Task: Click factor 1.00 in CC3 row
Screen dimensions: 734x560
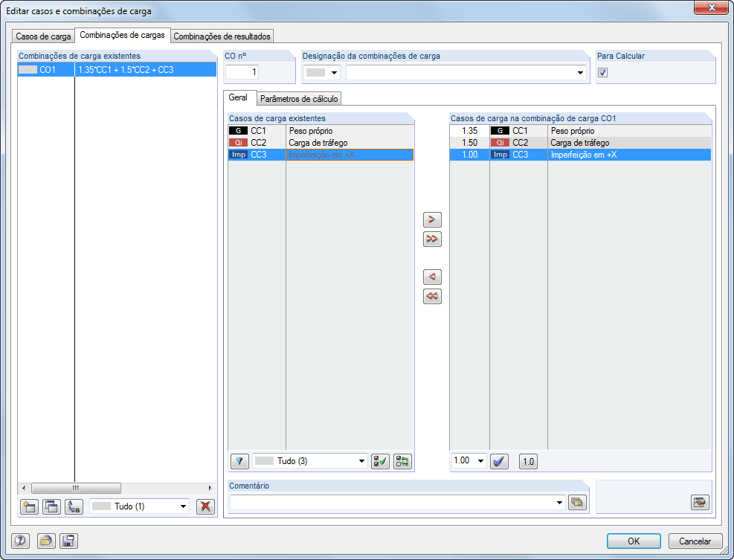Action: (469, 155)
